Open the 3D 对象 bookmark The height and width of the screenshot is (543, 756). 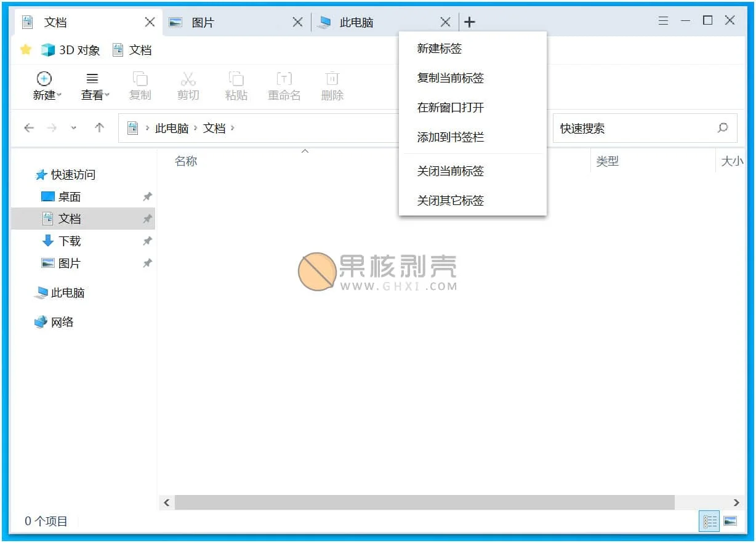(71, 50)
